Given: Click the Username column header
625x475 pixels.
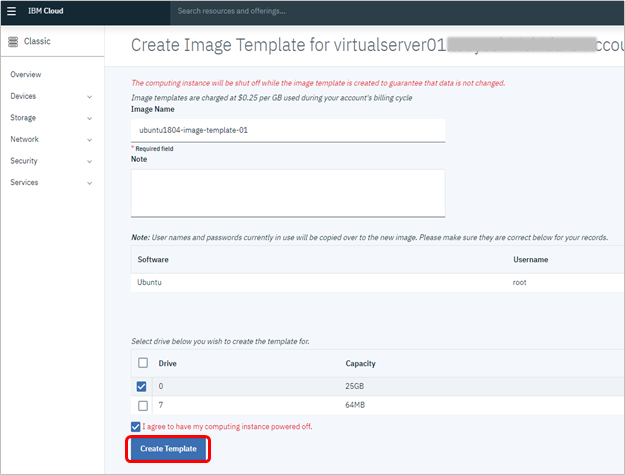Looking at the screenshot, I should coord(531,259).
